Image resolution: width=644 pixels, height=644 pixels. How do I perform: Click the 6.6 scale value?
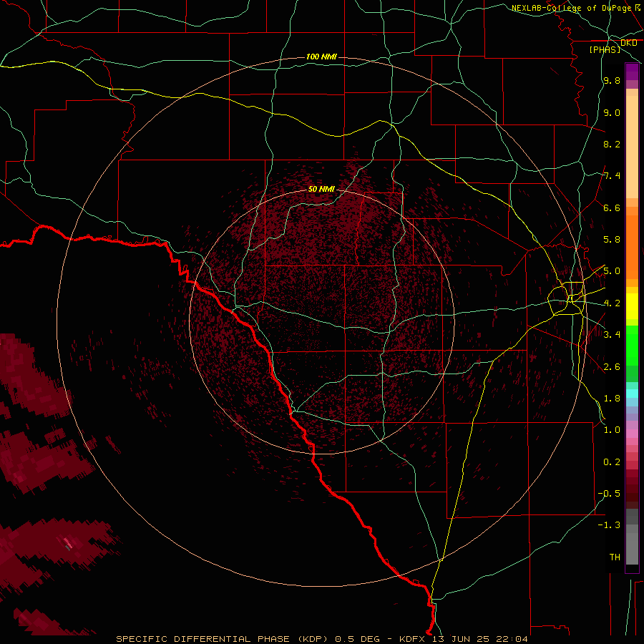click(x=612, y=208)
